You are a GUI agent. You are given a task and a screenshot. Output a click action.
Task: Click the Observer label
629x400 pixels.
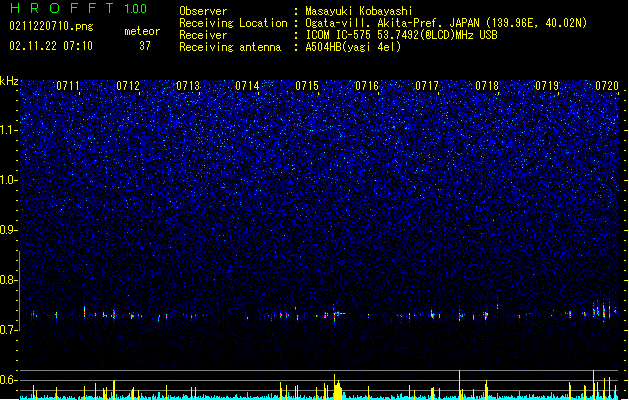(x=203, y=11)
